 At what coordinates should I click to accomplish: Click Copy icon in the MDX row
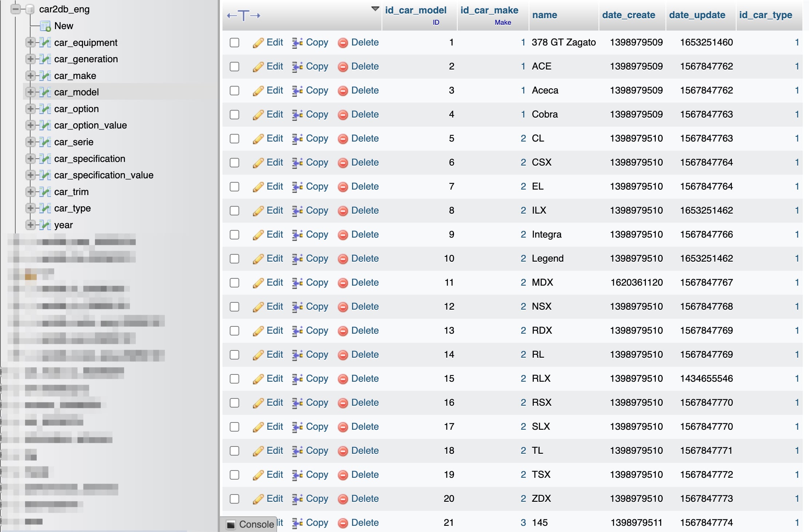pyautogui.click(x=297, y=283)
